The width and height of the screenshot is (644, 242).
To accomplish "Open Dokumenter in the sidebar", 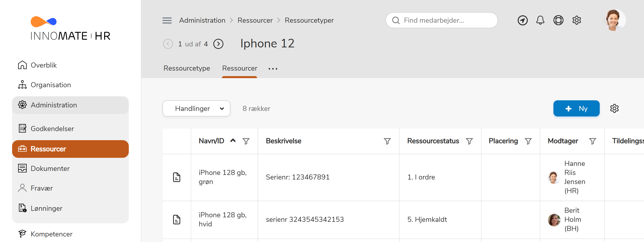I will [70, 168].
